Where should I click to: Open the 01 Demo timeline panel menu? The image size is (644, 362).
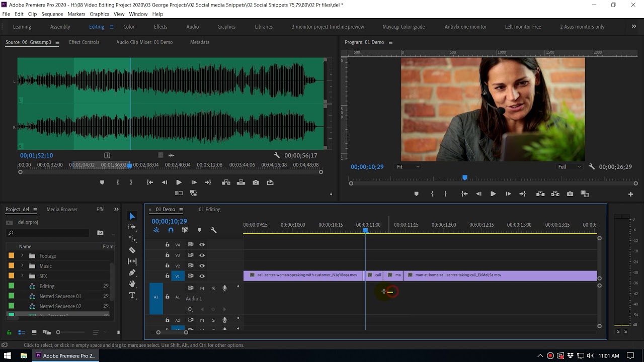[181, 210]
